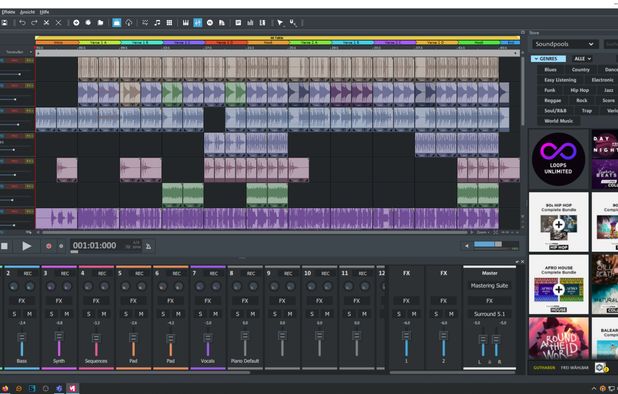Select the World Music genre tag

pos(558,121)
